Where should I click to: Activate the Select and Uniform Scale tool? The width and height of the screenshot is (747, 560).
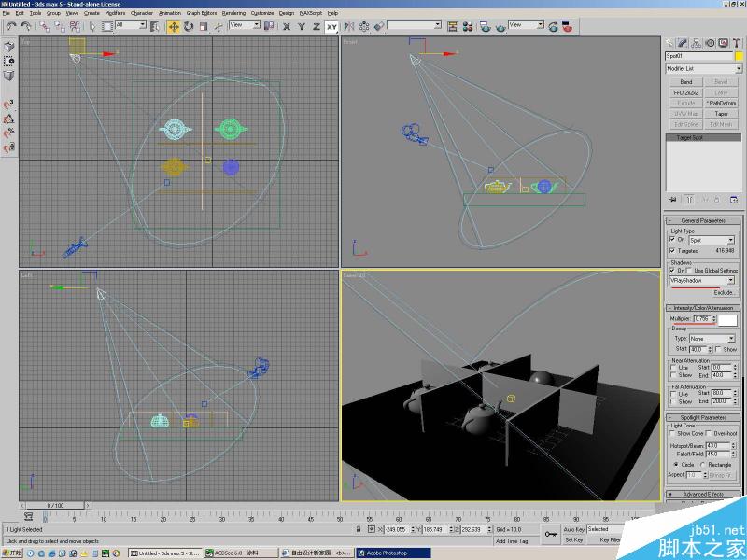[x=204, y=28]
